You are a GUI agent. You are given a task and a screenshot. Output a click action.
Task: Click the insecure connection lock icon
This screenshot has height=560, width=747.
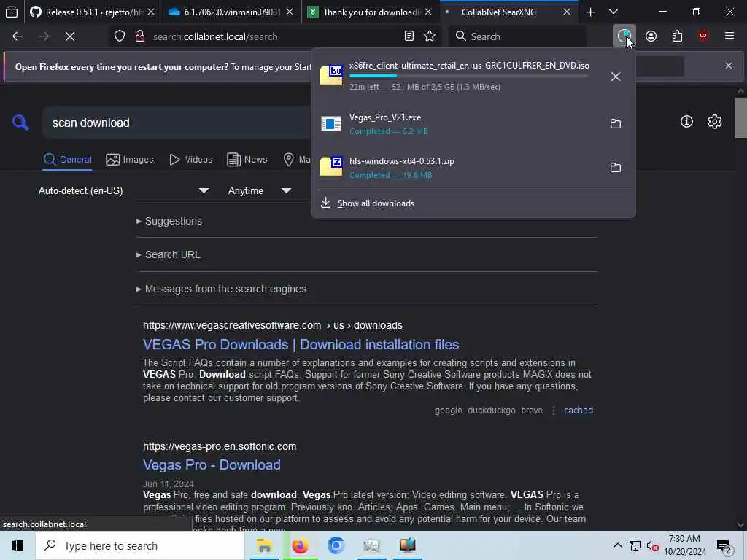pyautogui.click(x=140, y=36)
